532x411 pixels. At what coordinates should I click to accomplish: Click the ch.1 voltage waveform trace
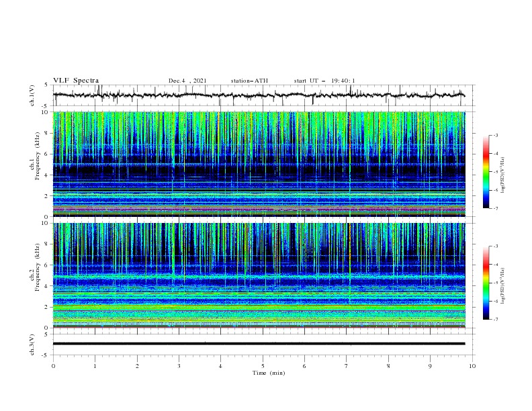[x=259, y=95]
